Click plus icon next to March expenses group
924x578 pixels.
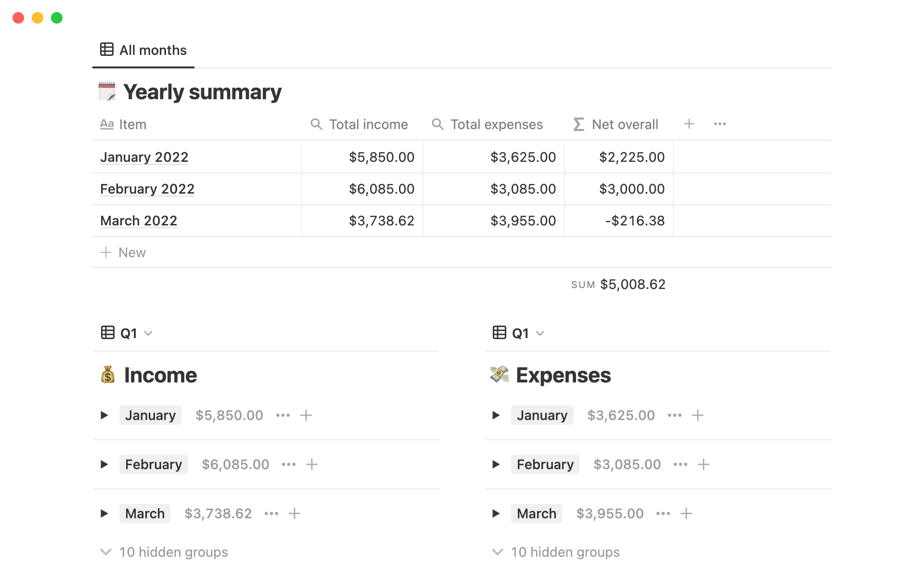pos(686,513)
